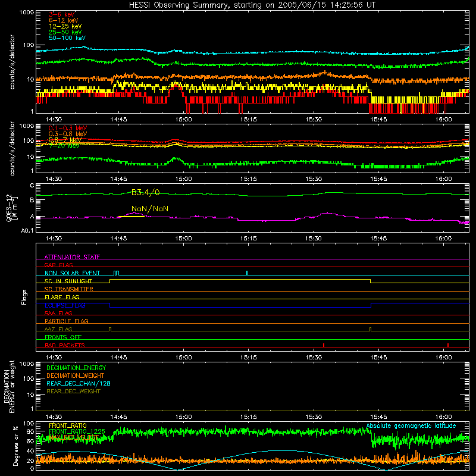Select the PARTICLE_FLAG label
The image size is (476, 476).
(67, 321)
